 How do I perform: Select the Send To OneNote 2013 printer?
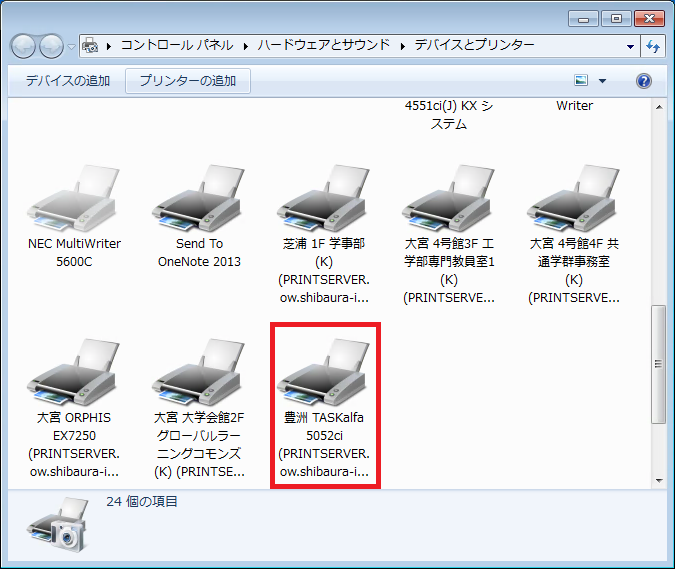tap(199, 203)
